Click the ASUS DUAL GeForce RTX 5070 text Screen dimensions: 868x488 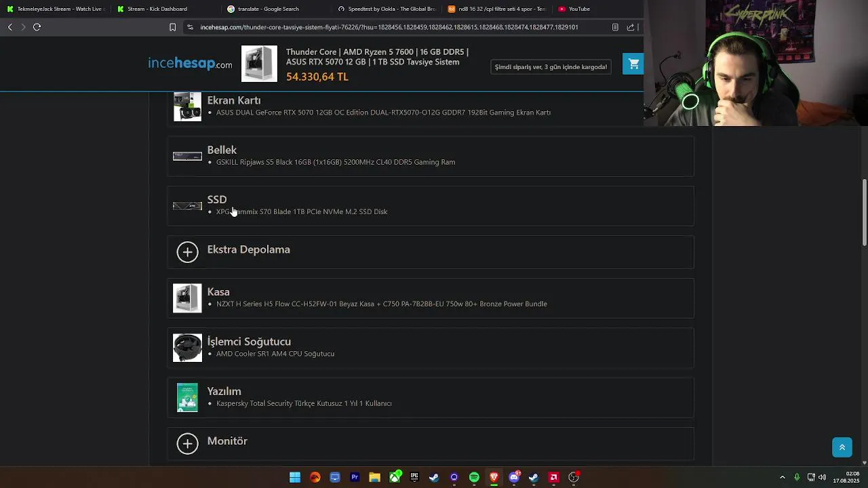click(x=383, y=113)
